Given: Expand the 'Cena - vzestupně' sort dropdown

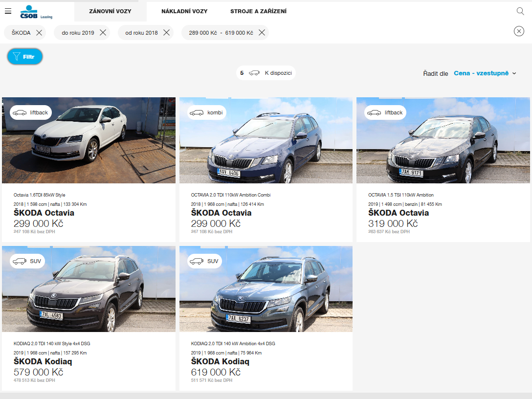Looking at the screenshot, I should tap(485, 73).
